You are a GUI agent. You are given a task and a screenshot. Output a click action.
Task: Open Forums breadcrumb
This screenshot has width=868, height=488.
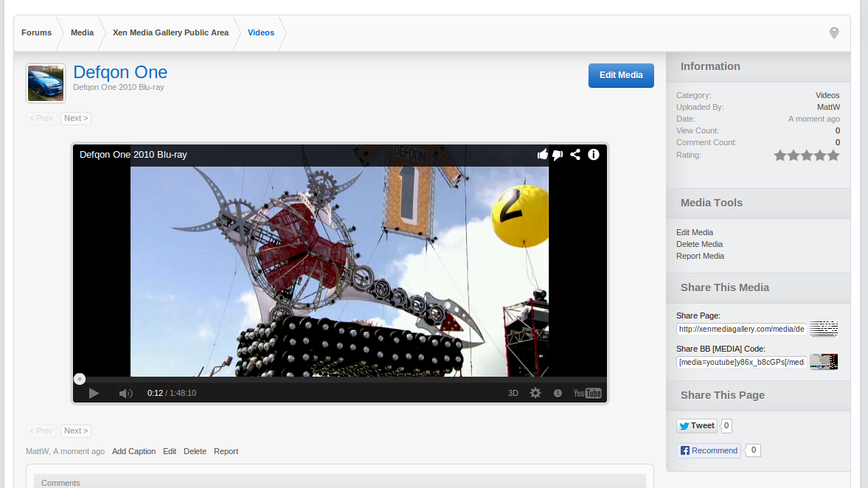(x=37, y=32)
